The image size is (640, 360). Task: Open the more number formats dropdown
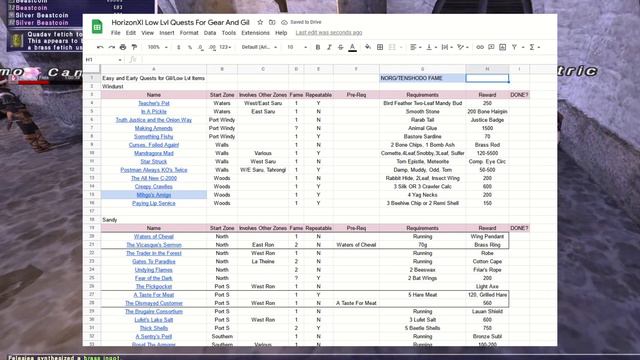[x=225, y=47]
